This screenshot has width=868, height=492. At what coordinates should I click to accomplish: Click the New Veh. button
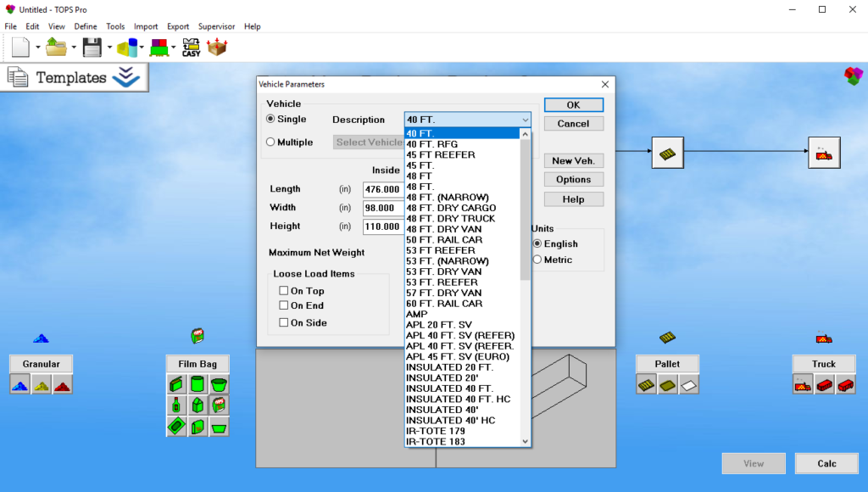coord(573,160)
